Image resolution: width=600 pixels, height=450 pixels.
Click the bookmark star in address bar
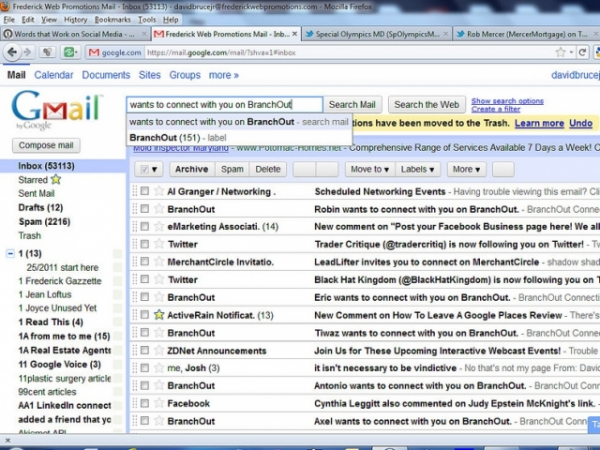coord(561,52)
